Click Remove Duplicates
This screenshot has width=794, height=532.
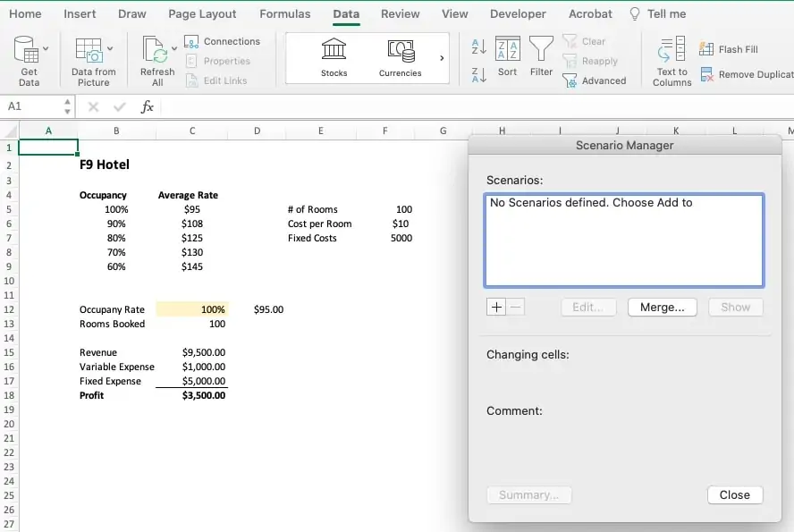tap(746, 74)
